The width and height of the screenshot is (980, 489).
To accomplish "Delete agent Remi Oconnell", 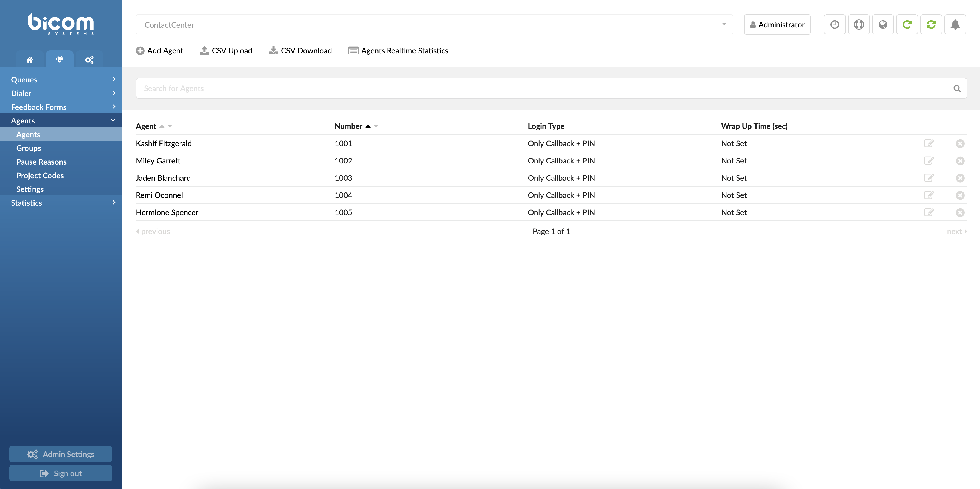I will pos(960,195).
